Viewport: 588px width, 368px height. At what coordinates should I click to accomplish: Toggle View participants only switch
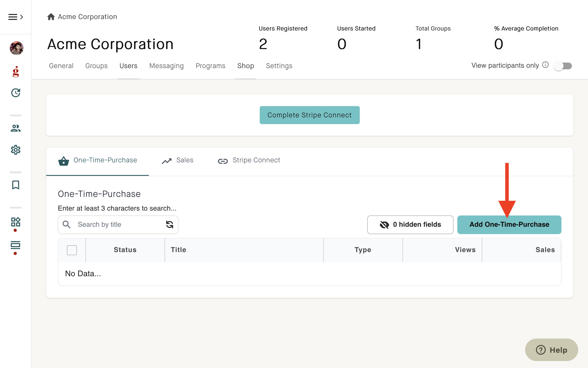point(562,66)
